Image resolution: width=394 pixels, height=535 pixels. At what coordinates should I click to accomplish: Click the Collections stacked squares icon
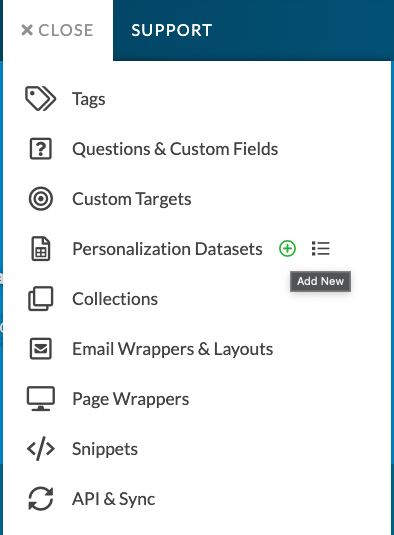click(41, 299)
